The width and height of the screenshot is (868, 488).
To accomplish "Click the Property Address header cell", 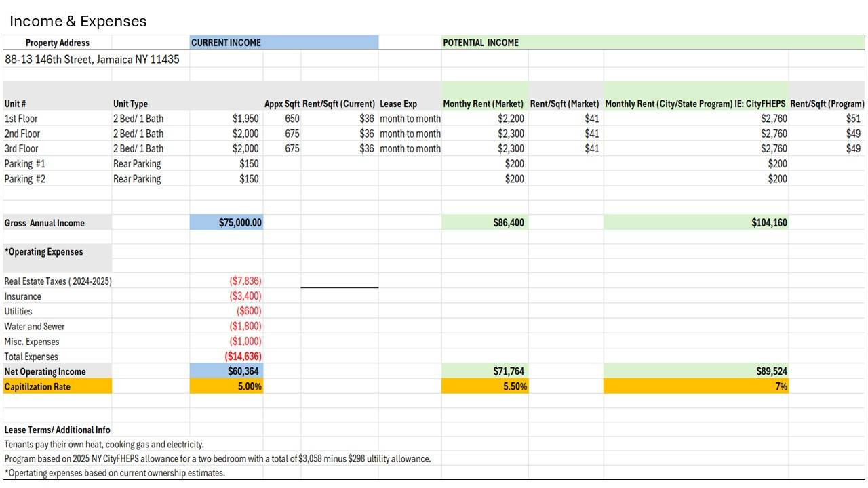I will tap(58, 43).
